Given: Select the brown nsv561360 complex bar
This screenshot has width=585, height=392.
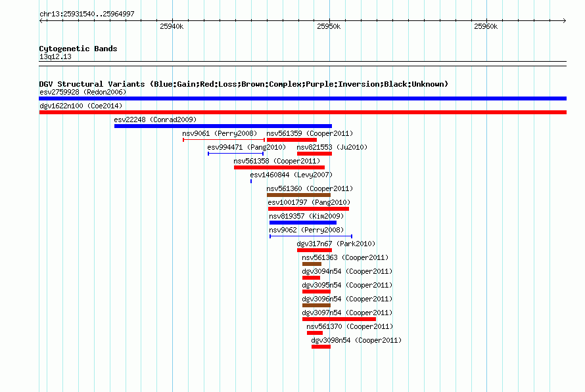Looking at the screenshot, I should (299, 195).
